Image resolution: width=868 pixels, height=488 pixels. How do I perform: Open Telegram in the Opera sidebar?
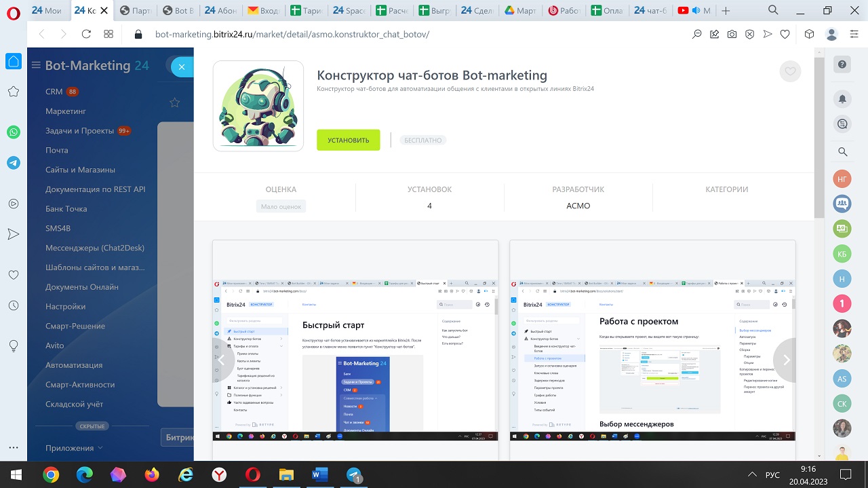click(x=14, y=163)
